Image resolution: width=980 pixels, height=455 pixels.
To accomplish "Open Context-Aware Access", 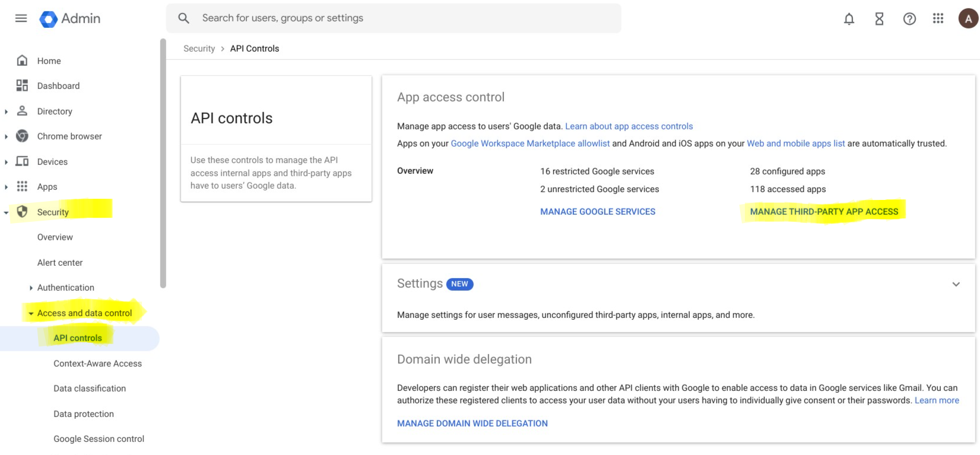I will pyautogui.click(x=98, y=364).
